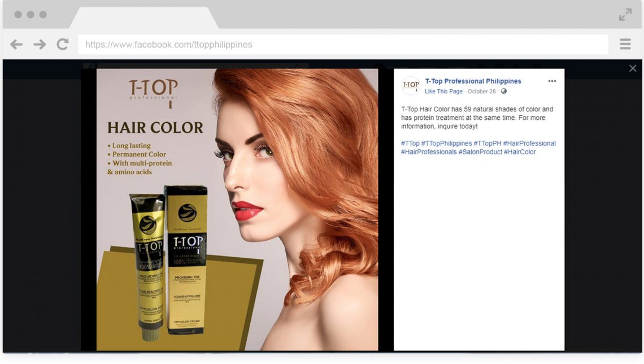Click the expand fullscreen arrows icon
644x364 pixels.
click(x=625, y=15)
